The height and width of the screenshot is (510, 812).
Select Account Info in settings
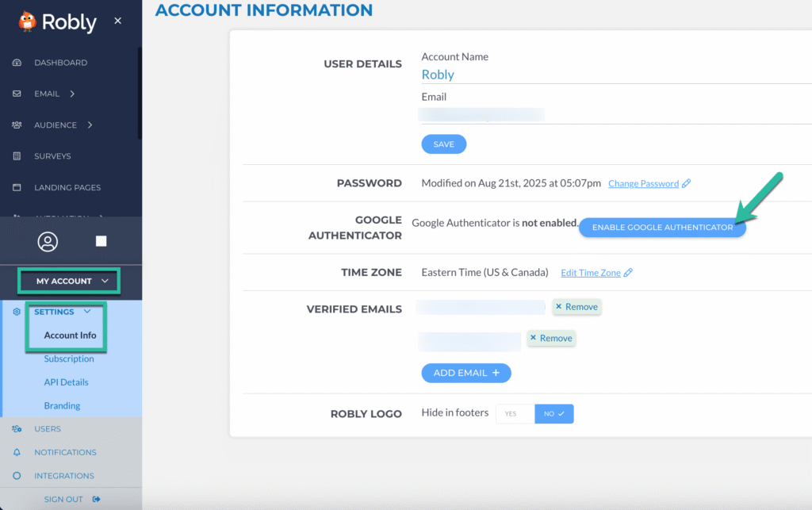coord(70,336)
